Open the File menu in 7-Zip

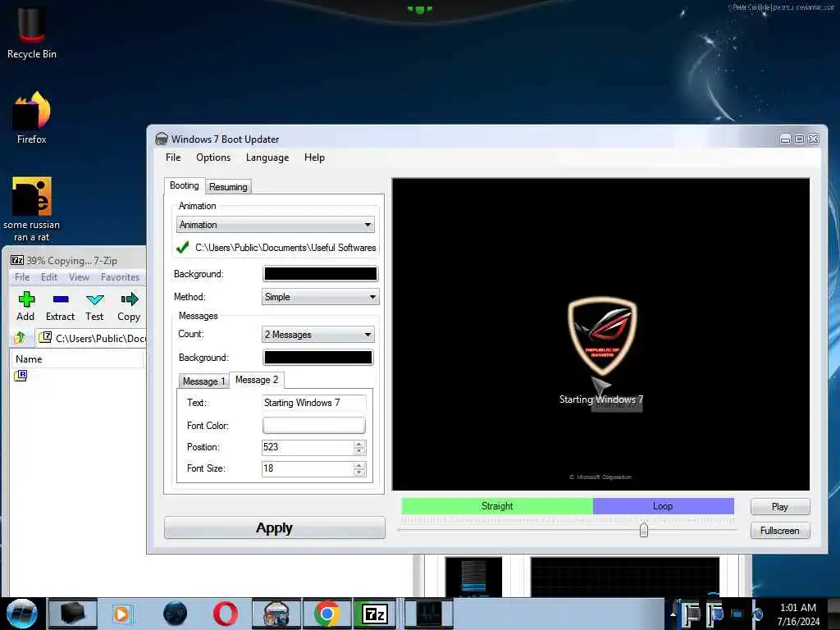pyautogui.click(x=22, y=277)
